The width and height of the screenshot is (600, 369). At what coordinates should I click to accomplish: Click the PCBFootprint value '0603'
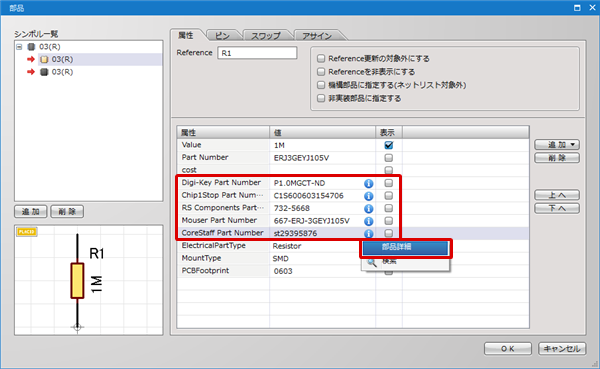(283, 271)
